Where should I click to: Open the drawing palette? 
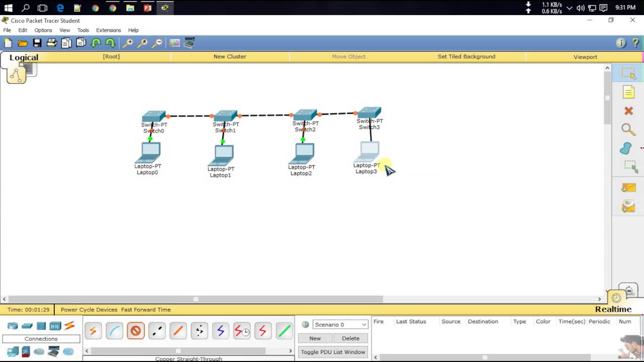point(175,43)
